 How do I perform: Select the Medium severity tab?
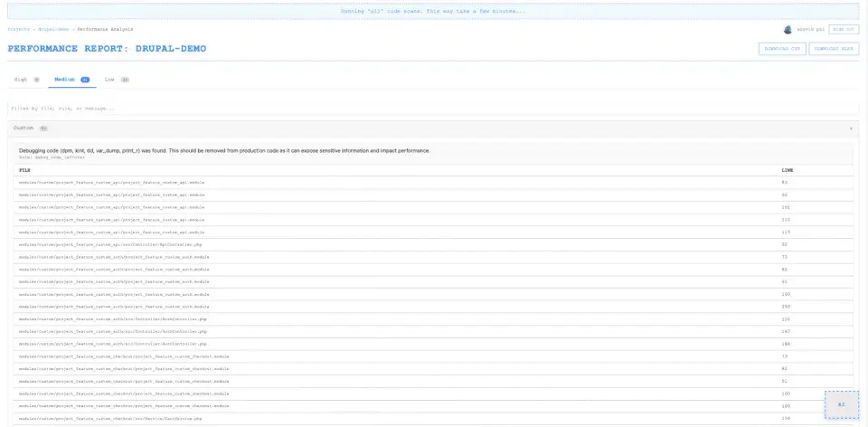tap(72, 80)
